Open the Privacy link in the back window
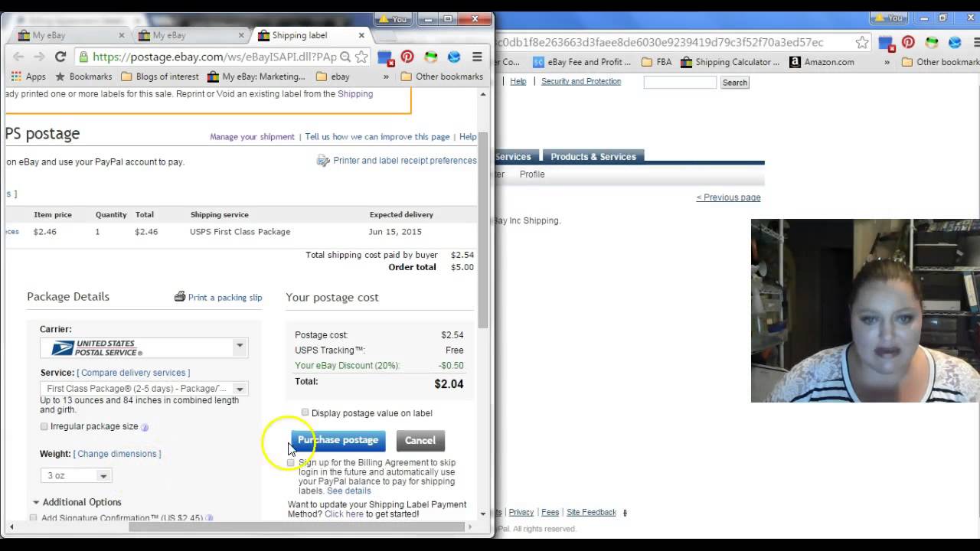980x551 pixels. click(521, 513)
